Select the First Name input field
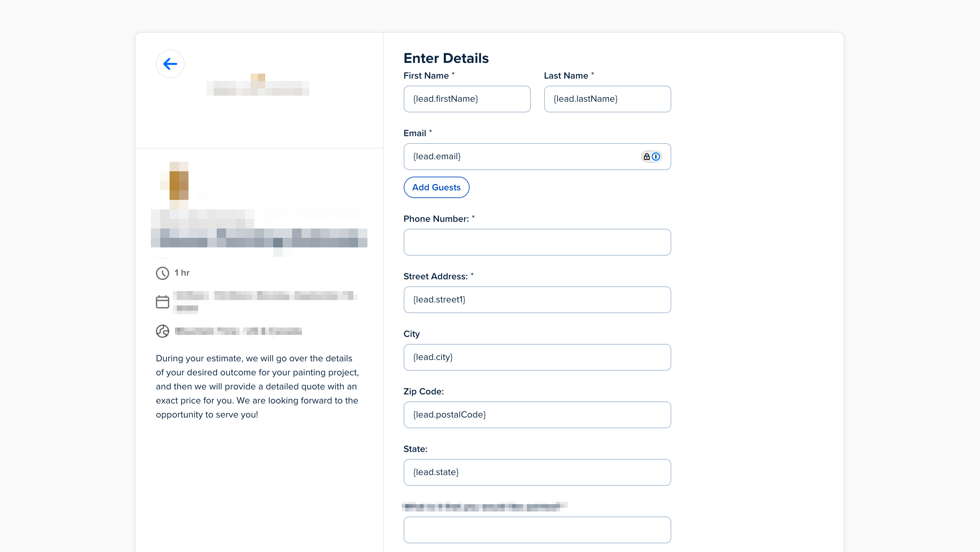 [467, 99]
